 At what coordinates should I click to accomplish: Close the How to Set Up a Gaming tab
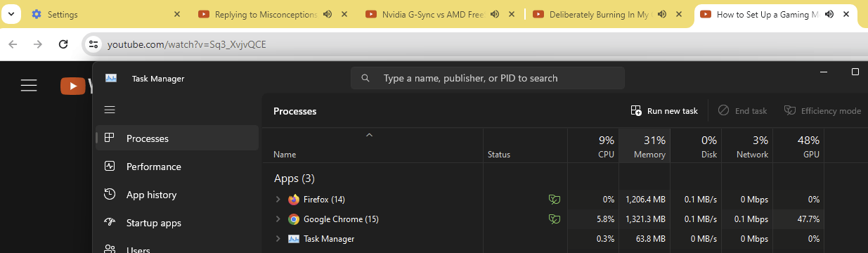pos(846,14)
